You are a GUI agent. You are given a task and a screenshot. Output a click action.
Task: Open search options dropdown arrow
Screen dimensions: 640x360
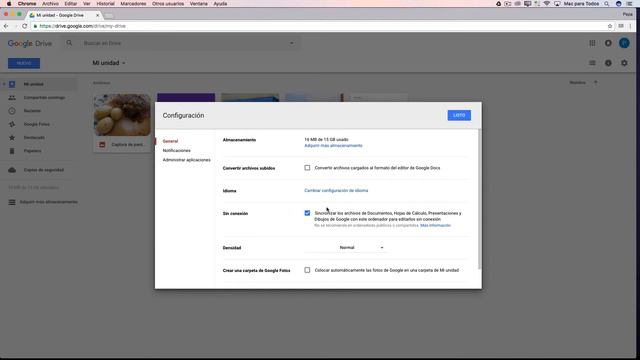coord(291,43)
